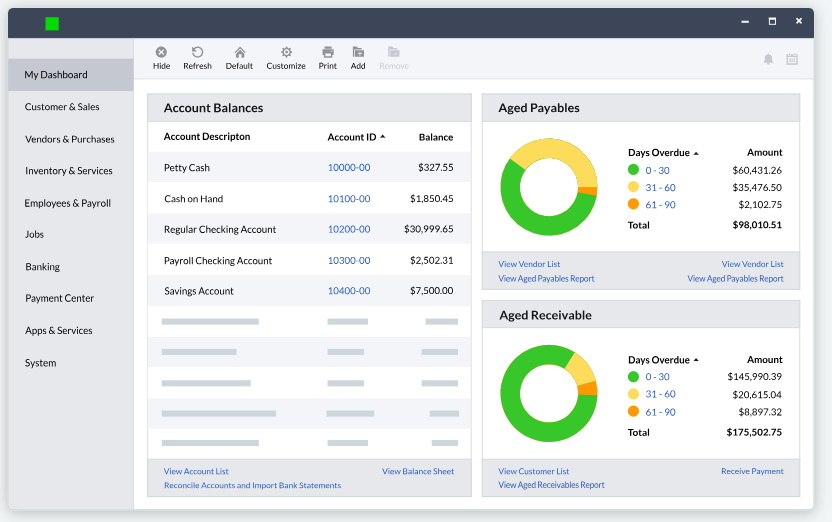Sort Aged Receivable by Days Overdue arrow
This screenshot has width=832, height=522.
[x=696, y=360]
